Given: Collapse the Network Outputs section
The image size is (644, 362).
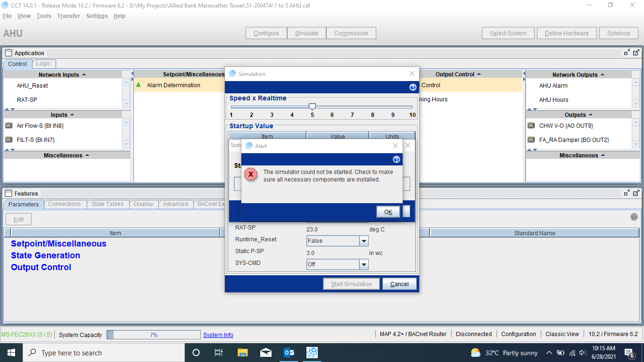Looking at the screenshot, I should [x=603, y=74].
